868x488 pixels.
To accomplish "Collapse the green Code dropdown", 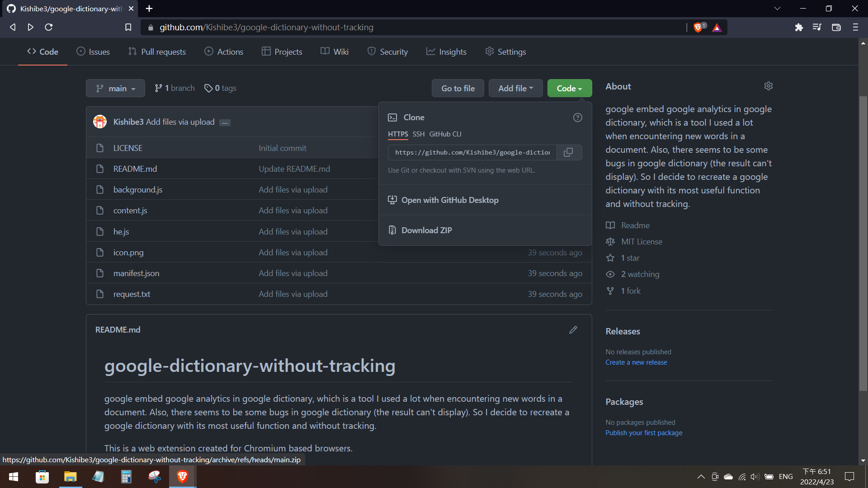I will coord(569,89).
